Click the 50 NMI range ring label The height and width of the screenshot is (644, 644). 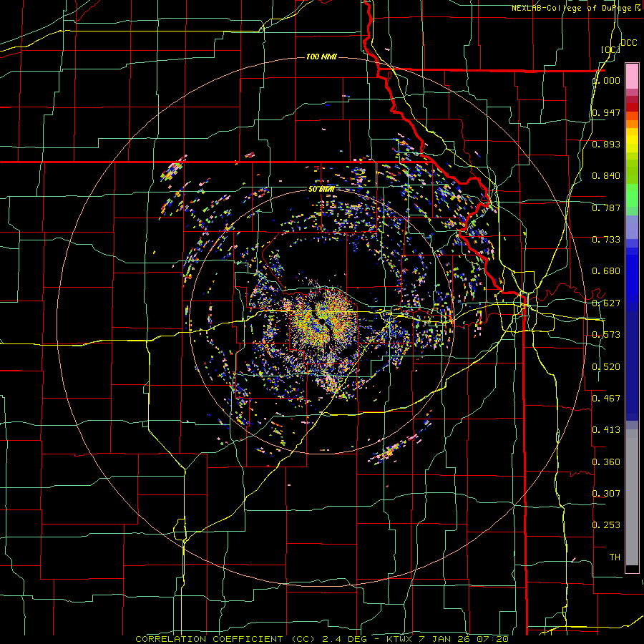[321, 190]
